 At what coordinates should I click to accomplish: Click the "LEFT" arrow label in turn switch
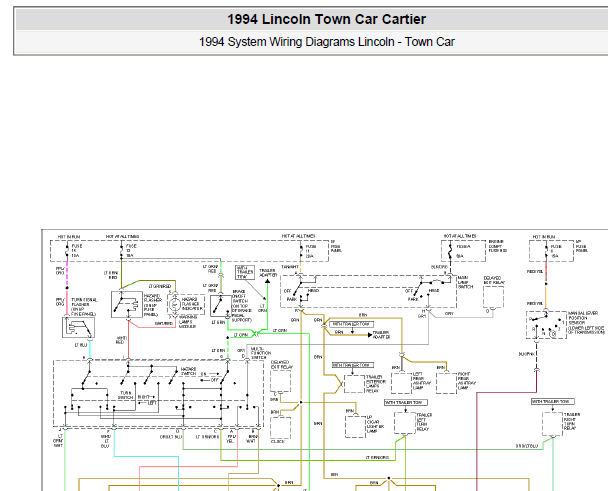click(148, 403)
